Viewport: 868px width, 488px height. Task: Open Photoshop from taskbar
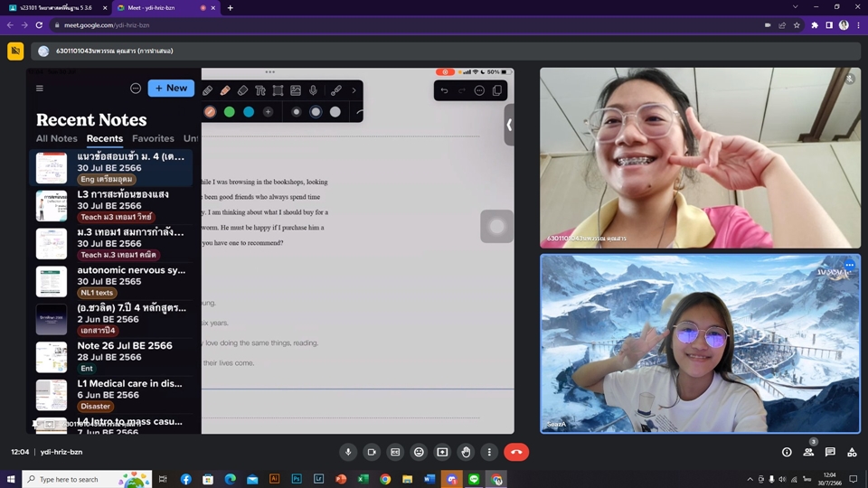pyautogui.click(x=297, y=479)
